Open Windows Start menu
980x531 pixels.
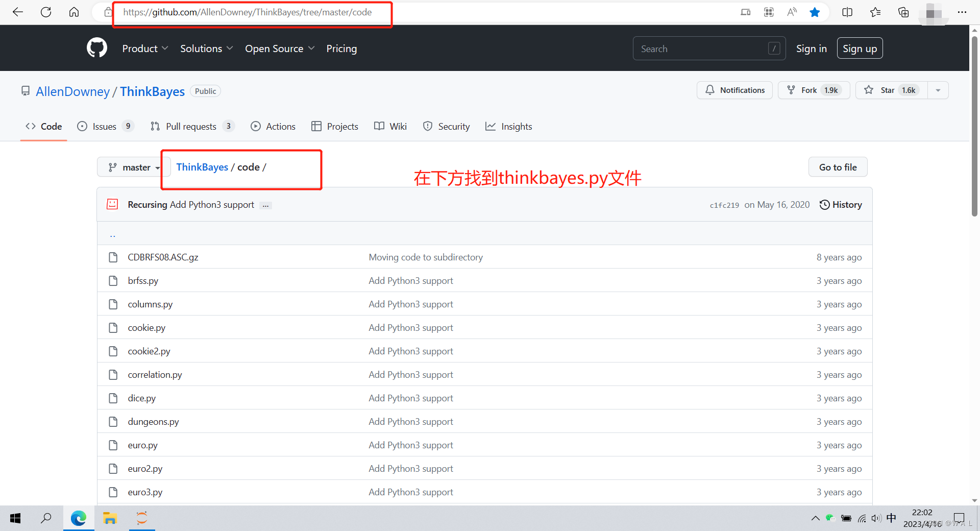point(15,518)
